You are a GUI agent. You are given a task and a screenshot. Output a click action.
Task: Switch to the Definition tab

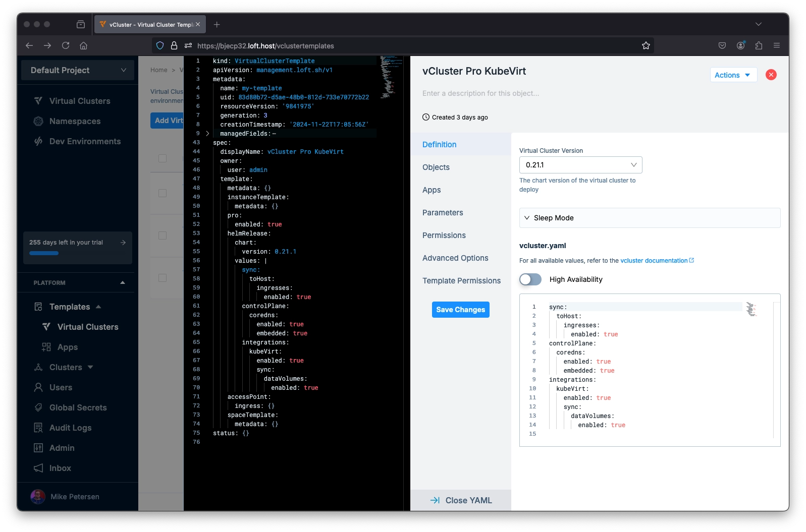[x=460, y=144]
